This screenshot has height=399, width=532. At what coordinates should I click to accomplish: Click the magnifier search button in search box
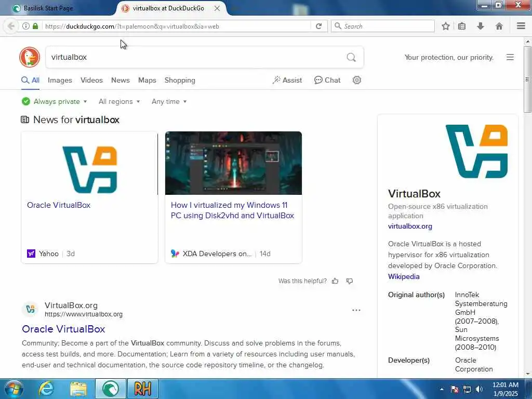coord(351,57)
